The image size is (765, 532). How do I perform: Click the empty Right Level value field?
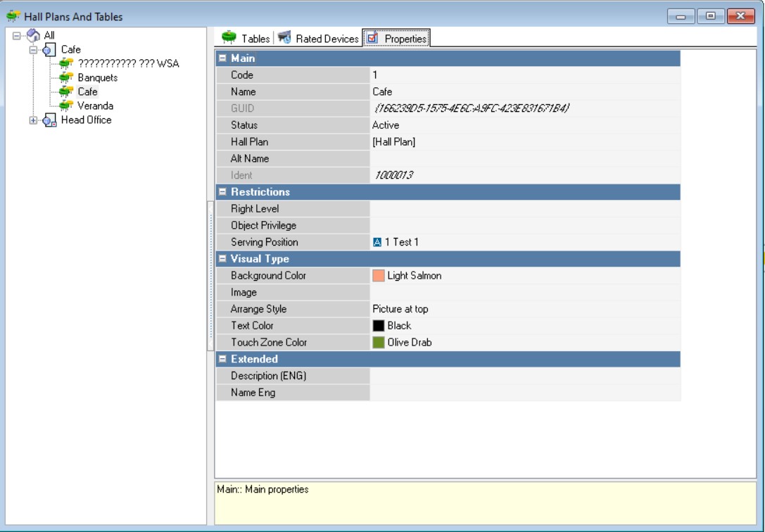tap(526, 209)
